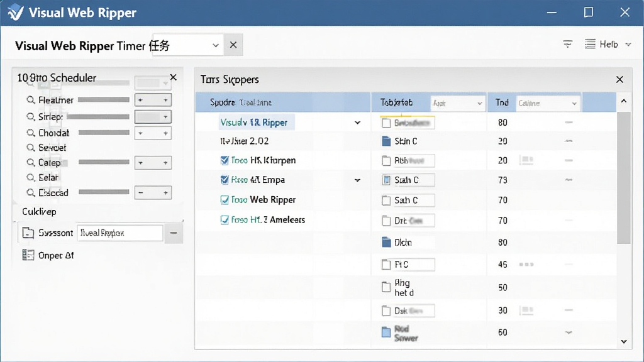Close the Tans Skppers panel
The height and width of the screenshot is (362, 644).
coord(619,79)
